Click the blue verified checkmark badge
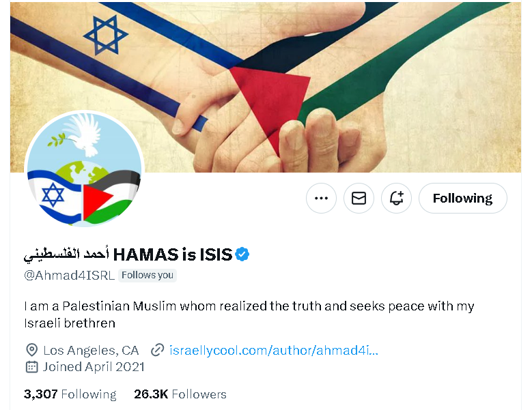The width and height of the screenshot is (532, 410). click(242, 254)
